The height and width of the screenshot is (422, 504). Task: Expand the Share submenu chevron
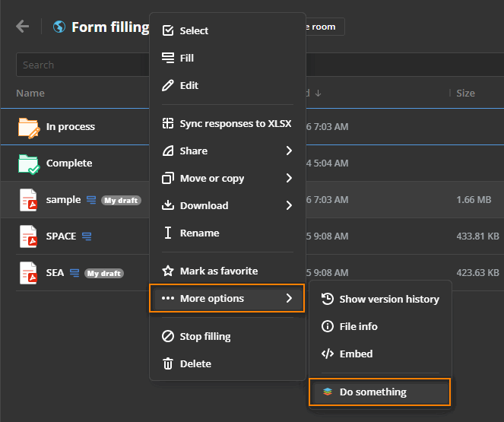click(x=289, y=151)
